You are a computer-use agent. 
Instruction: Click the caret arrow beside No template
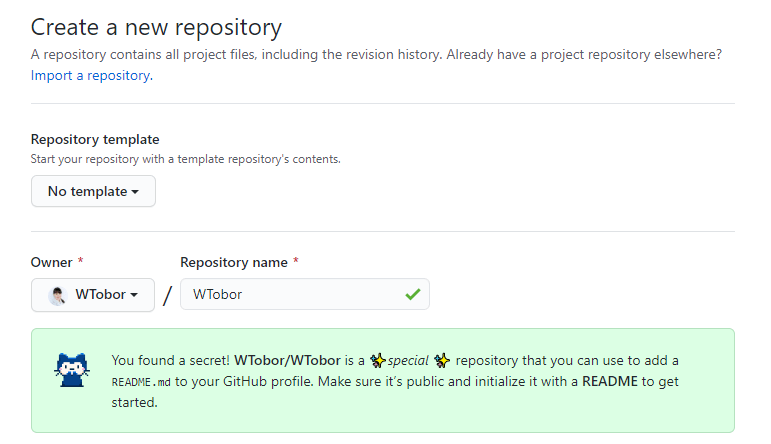(135, 191)
